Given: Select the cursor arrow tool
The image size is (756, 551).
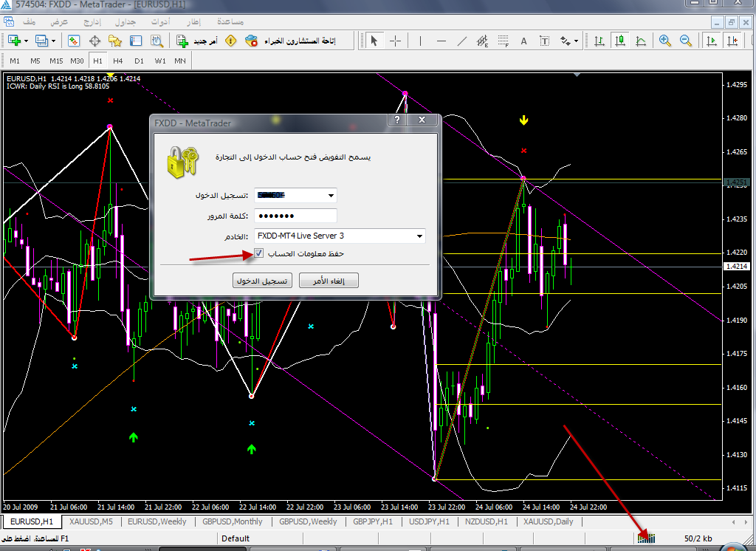Looking at the screenshot, I should [x=374, y=41].
